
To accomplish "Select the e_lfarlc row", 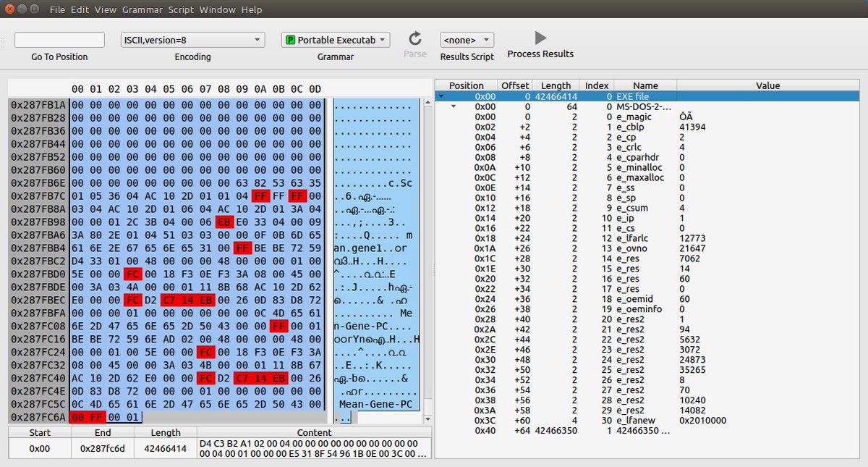I will coord(647,238).
